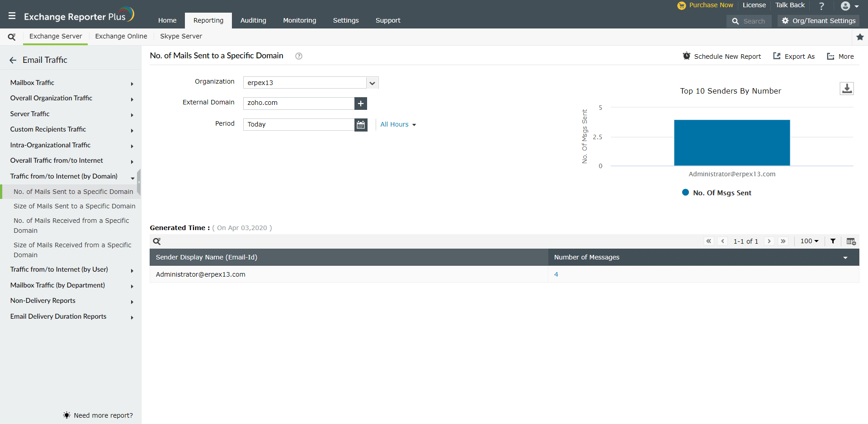This screenshot has height=424, width=868.
Task: Go back using Email Traffic arrow
Action: 13,60
